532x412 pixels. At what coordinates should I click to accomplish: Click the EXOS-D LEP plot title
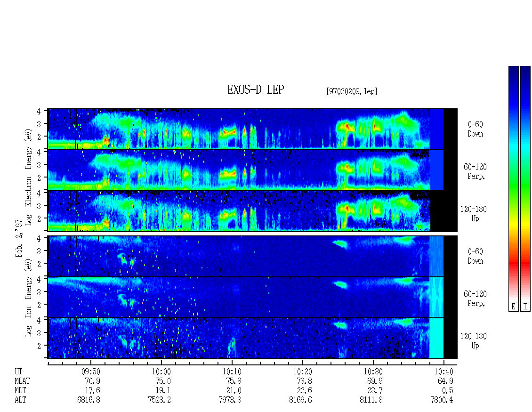pos(256,89)
